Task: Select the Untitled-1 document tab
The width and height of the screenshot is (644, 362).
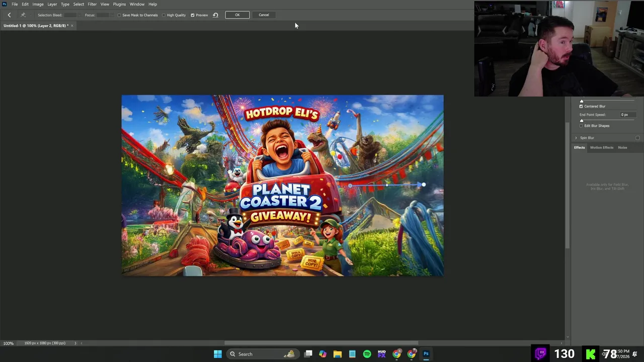Action: (x=35, y=26)
